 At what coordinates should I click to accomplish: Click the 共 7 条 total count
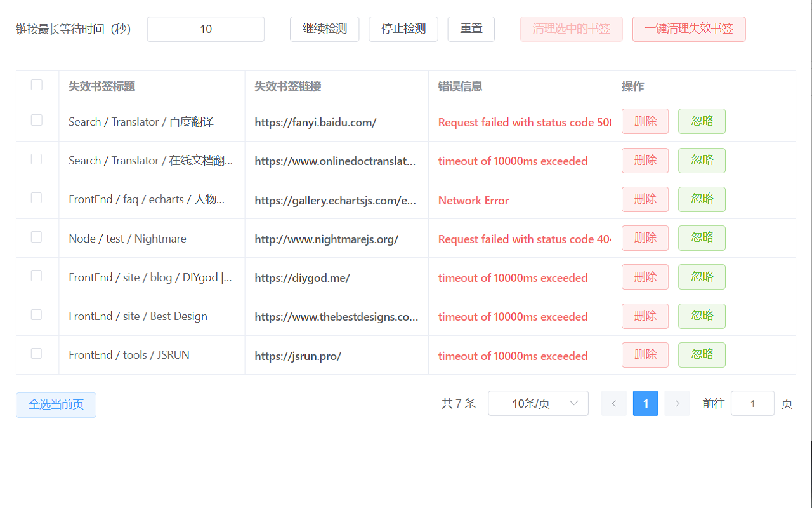pyautogui.click(x=458, y=403)
